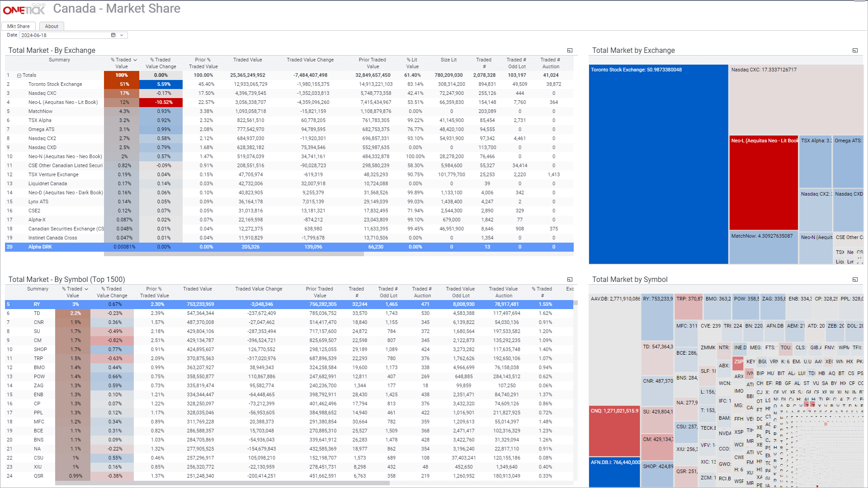Maximize the Total Market by Exchange treemap panel

point(855,51)
